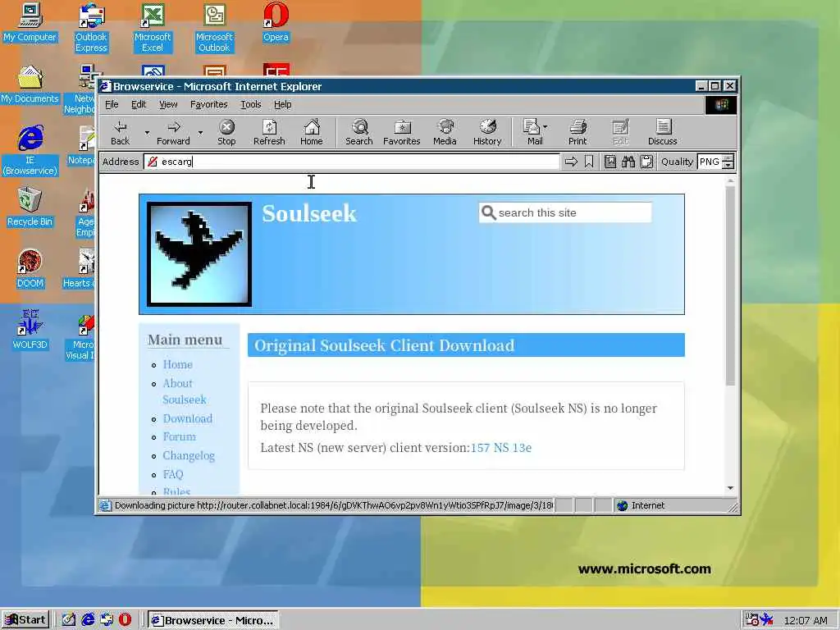Show browsing History from the toolbar
This screenshot has height=630, width=840.
pyautogui.click(x=487, y=132)
